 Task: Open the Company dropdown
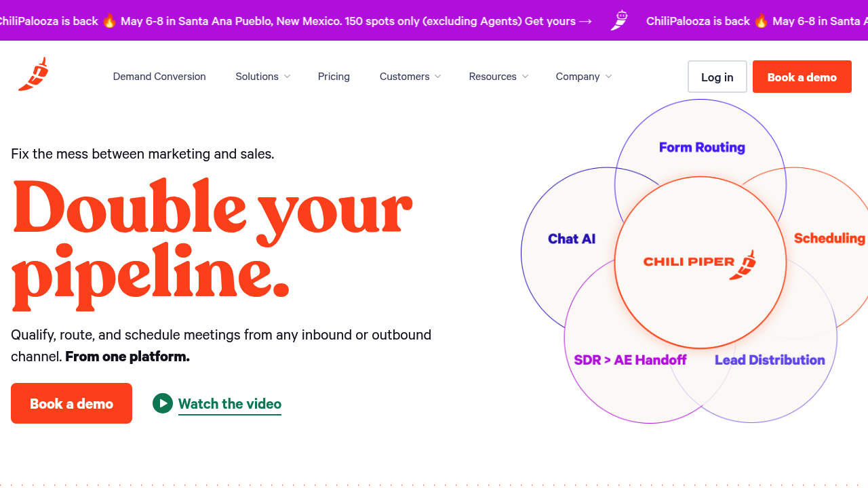coord(583,77)
